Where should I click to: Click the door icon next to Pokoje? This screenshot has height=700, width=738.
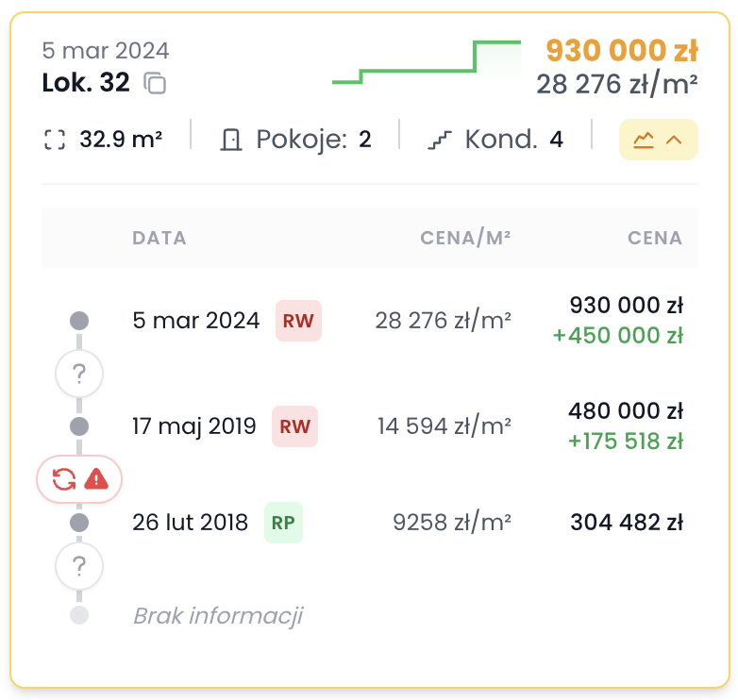230,141
